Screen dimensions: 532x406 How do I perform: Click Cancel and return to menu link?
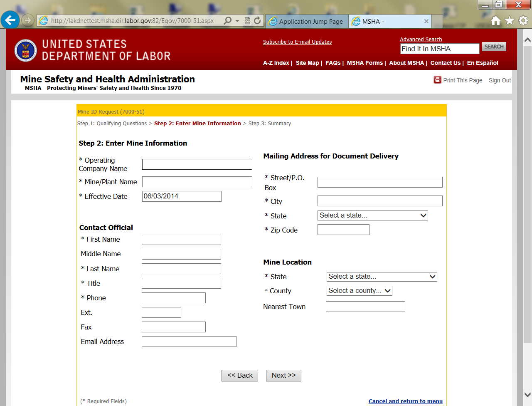coord(405,401)
